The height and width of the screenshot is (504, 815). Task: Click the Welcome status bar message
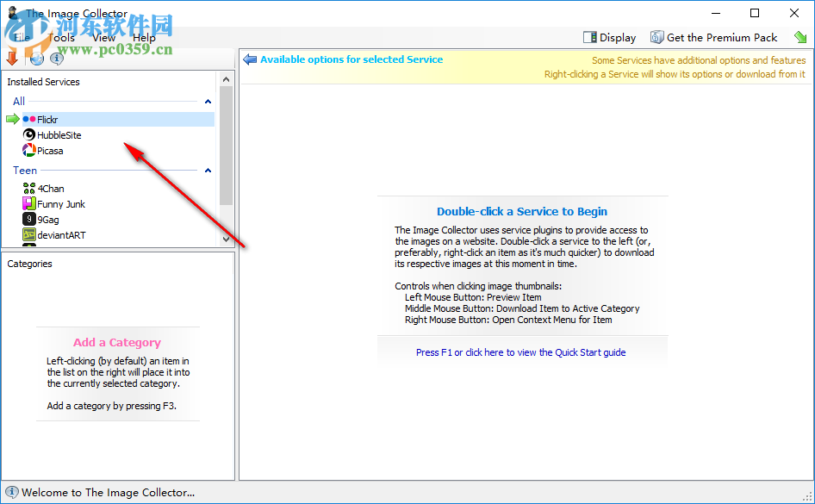(x=108, y=493)
